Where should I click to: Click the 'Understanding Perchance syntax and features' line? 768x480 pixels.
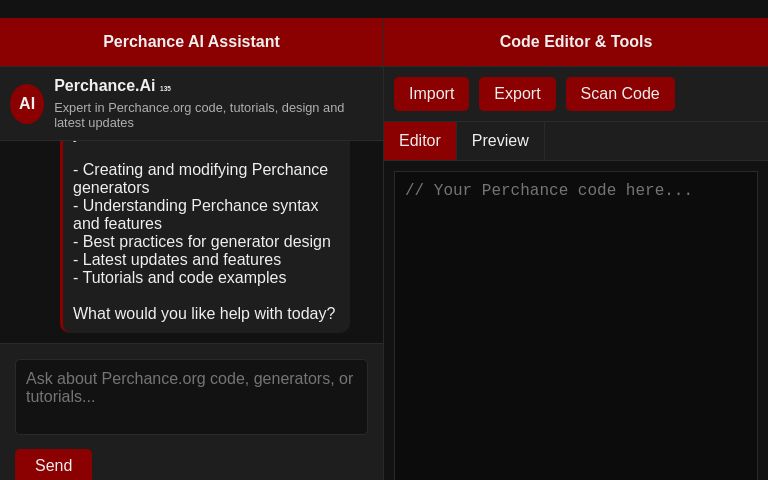[x=195, y=215]
